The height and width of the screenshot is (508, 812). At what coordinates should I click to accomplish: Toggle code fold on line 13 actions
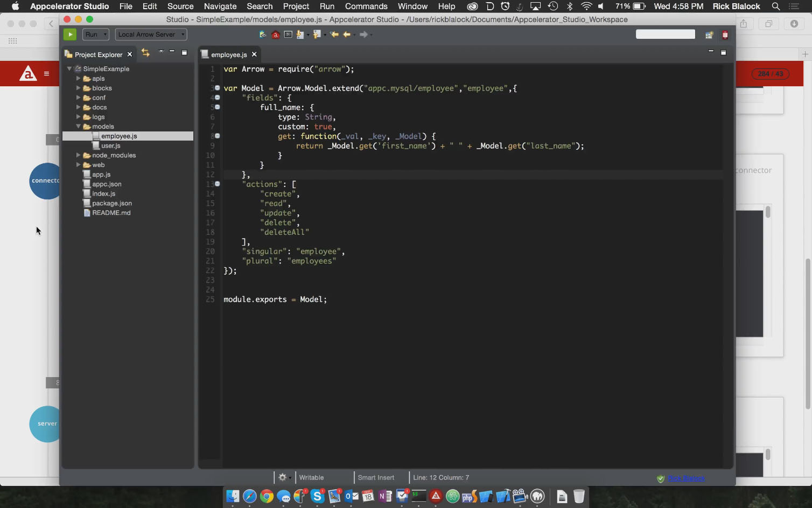click(218, 184)
